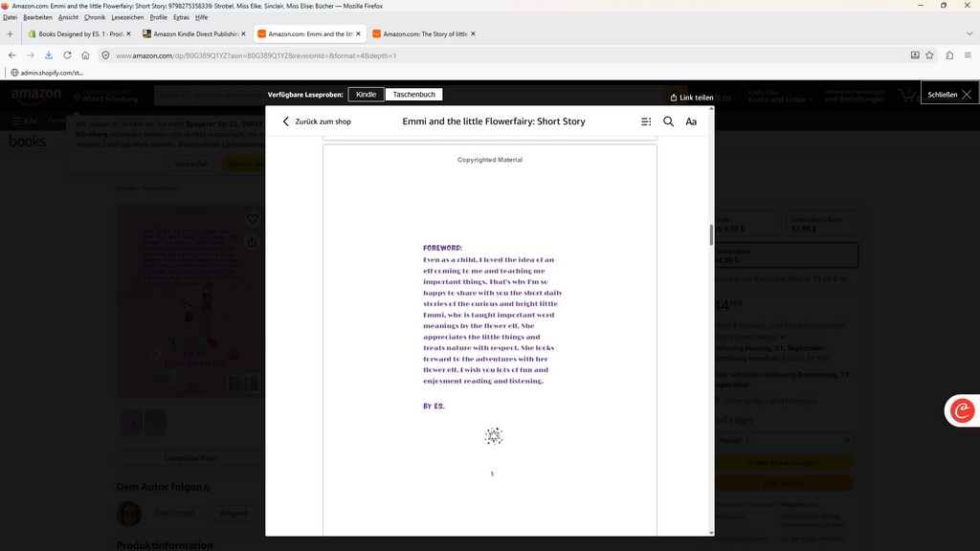Select the Taschenbuch sample format

pos(413,95)
